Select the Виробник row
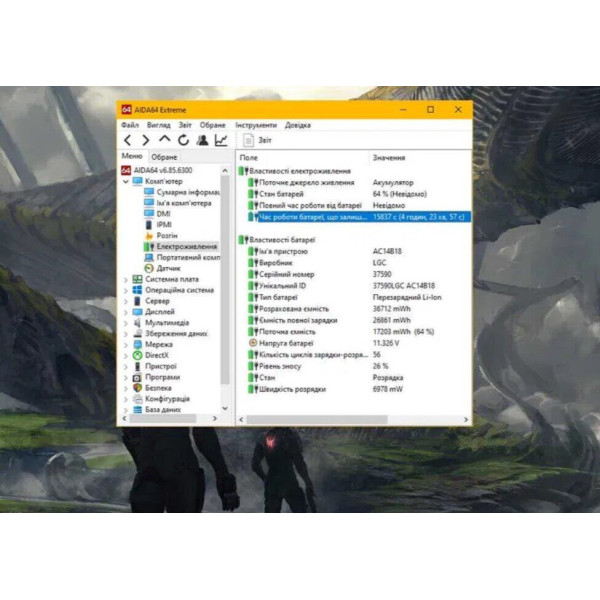Screen dimensions: 600x600 point(354,263)
